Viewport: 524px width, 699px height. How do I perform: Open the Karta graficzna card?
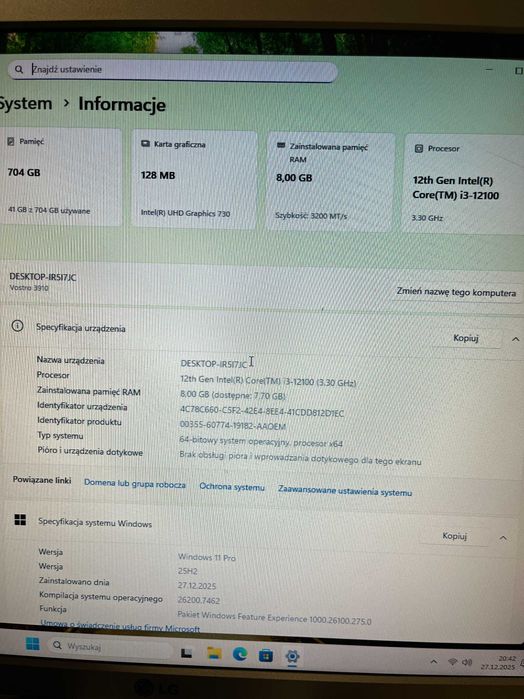coord(194,180)
